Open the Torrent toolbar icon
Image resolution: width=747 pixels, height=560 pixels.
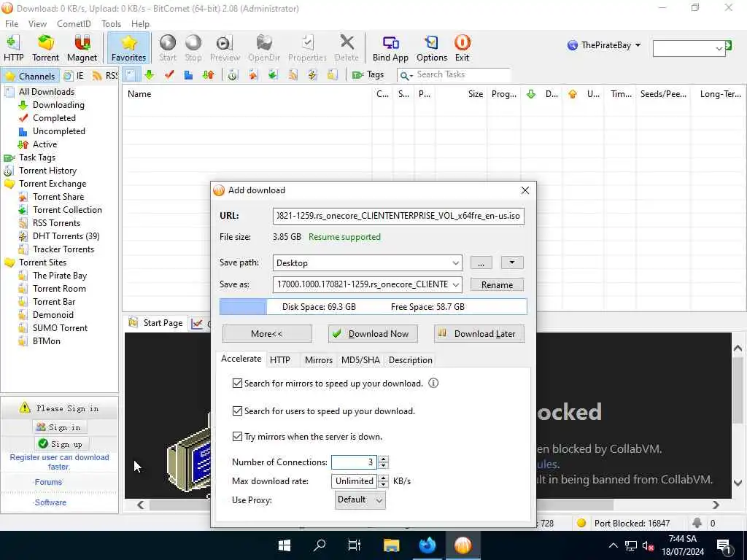(x=45, y=47)
